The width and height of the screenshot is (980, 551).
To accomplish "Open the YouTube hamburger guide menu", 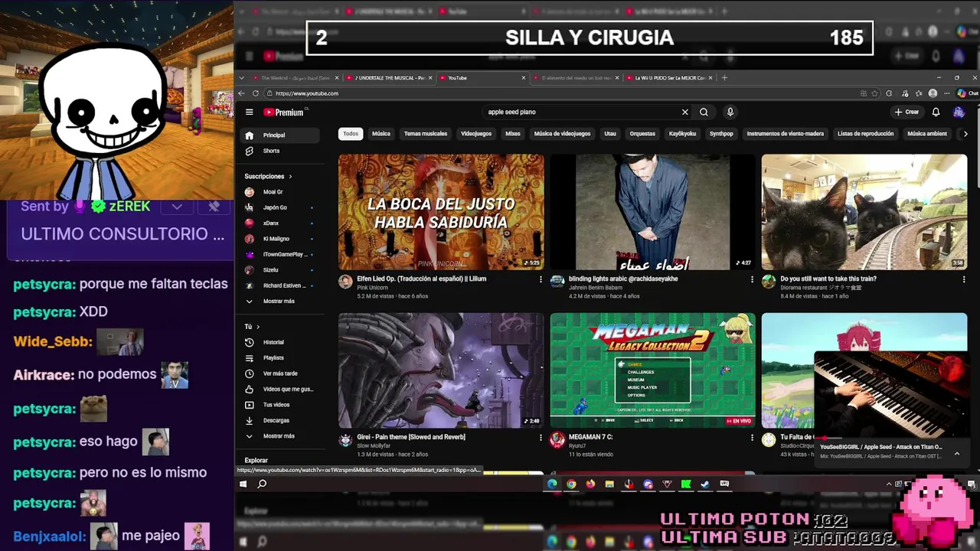I will point(249,112).
